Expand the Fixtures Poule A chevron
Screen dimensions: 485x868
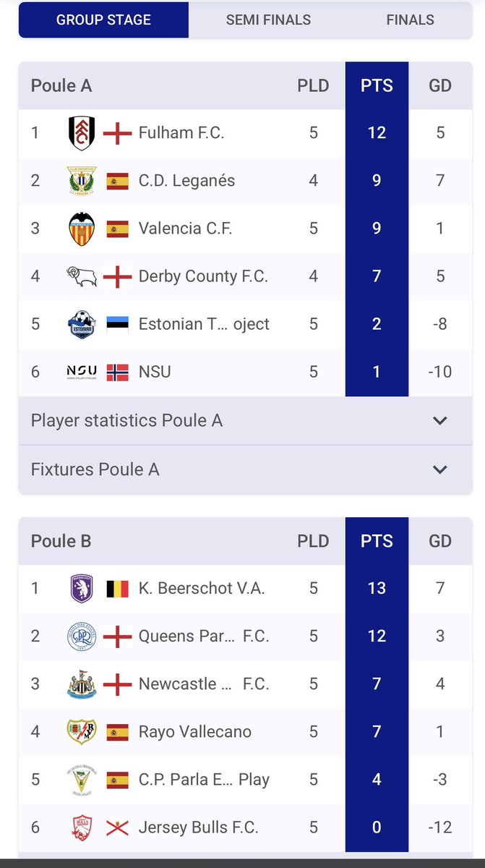(x=440, y=469)
